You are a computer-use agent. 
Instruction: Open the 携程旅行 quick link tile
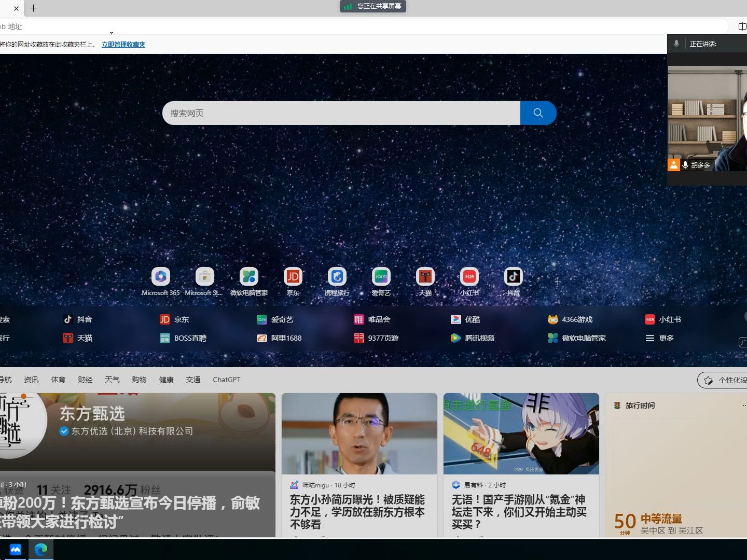(x=337, y=282)
